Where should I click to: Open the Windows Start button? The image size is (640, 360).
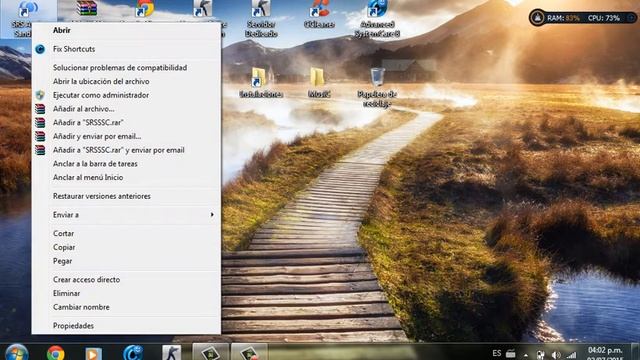16,353
